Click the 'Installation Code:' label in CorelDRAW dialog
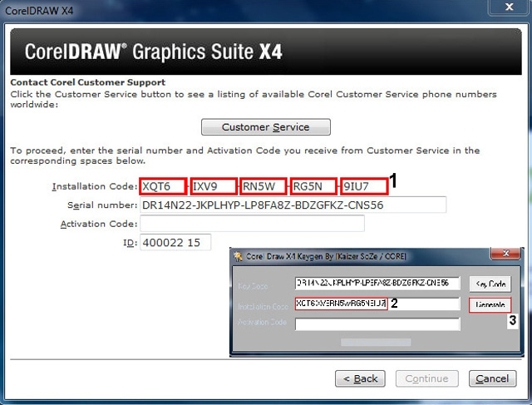 (95, 186)
